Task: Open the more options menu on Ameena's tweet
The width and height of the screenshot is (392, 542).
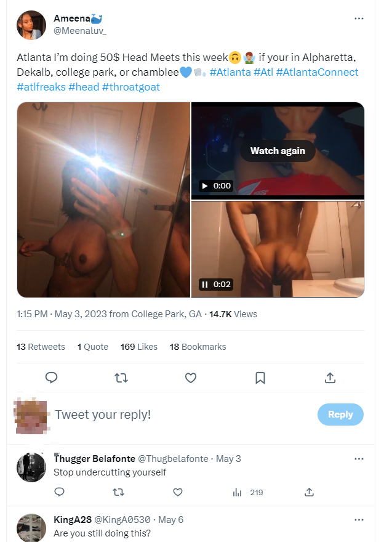Action: [359, 18]
